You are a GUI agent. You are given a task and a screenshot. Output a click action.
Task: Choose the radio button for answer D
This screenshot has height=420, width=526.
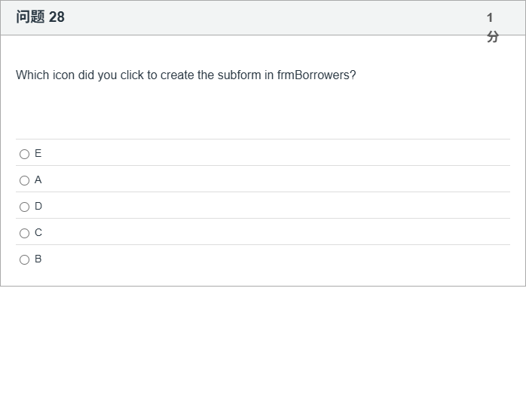click(x=24, y=207)
